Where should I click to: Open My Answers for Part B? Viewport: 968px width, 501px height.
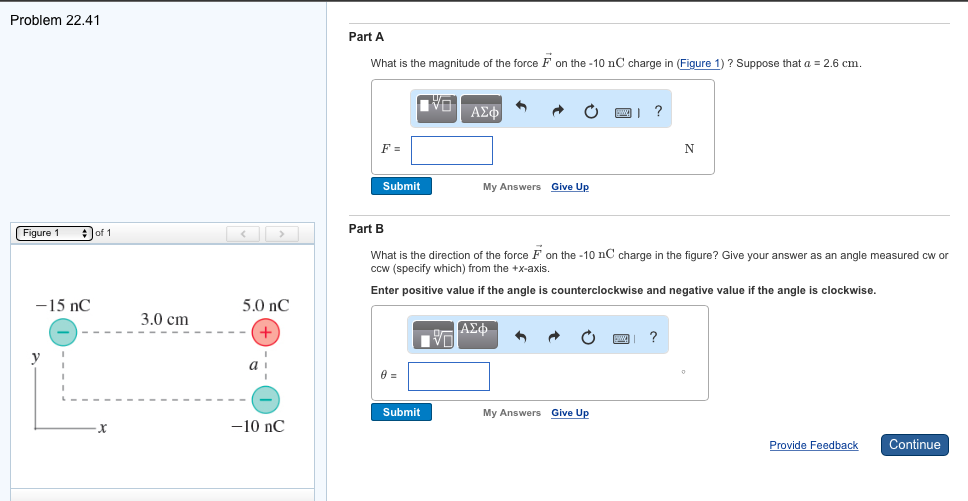[x=512, y=413]
